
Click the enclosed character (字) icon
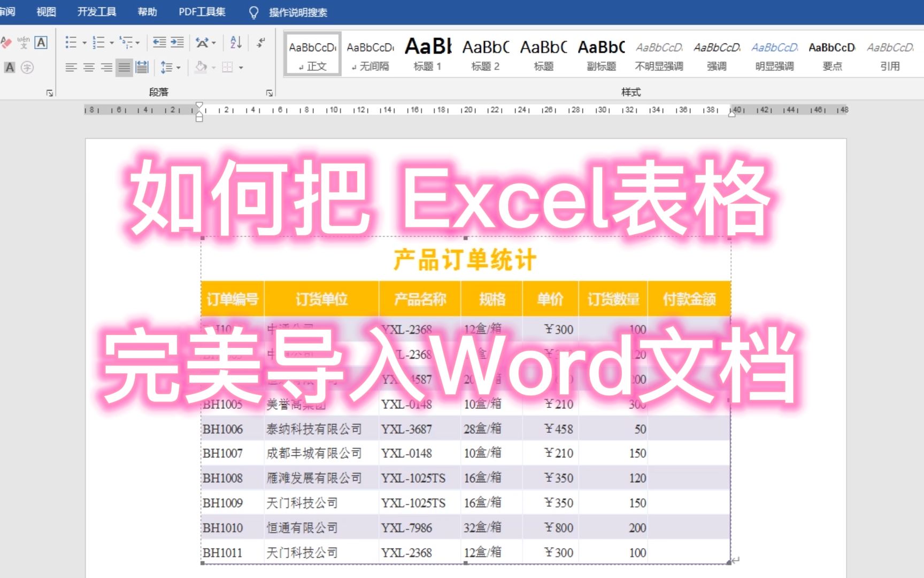(x=27, y=67)
